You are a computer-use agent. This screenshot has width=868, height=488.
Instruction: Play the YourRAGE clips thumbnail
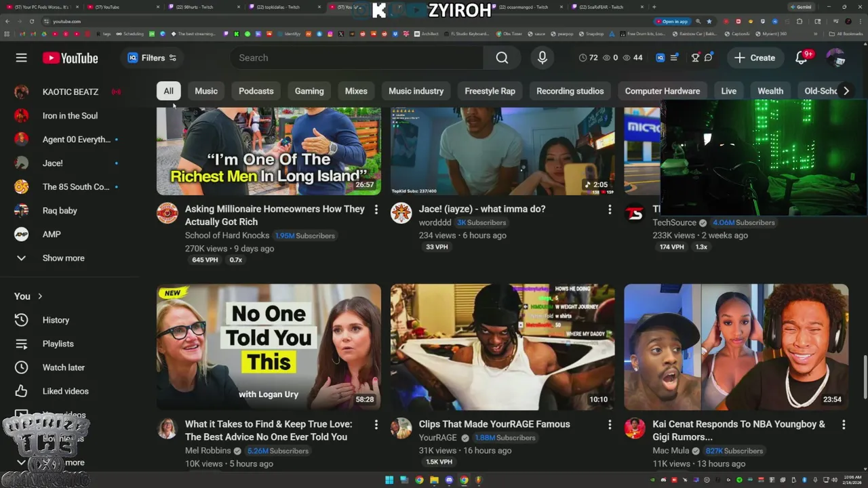click(x=502, y=347)
